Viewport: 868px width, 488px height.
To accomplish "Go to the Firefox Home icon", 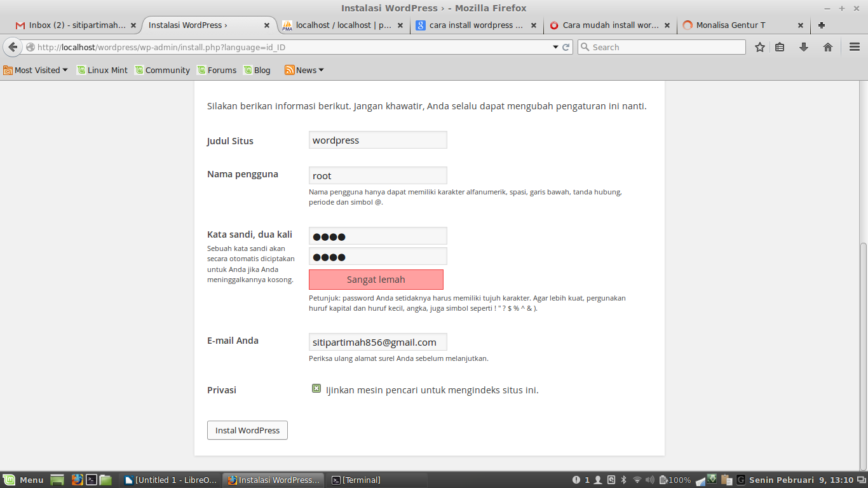I will tap(828, 47).
